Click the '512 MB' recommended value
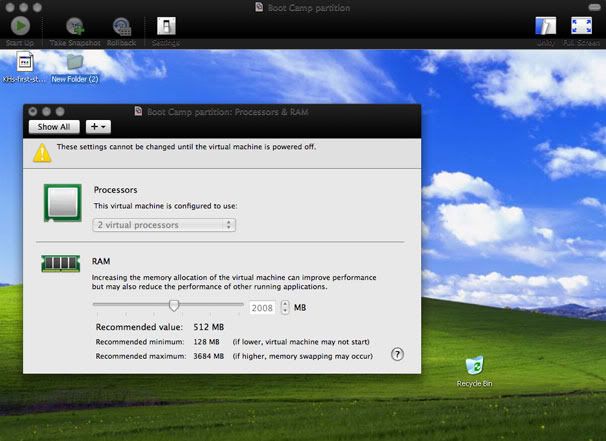The height and width of the screenshot is (441, 606). pos(209,327)
